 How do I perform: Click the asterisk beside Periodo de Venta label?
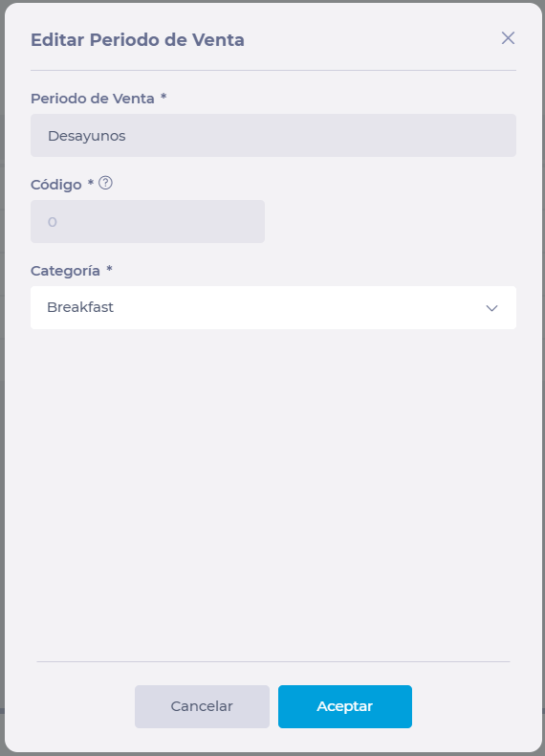[x=163, y=97]
